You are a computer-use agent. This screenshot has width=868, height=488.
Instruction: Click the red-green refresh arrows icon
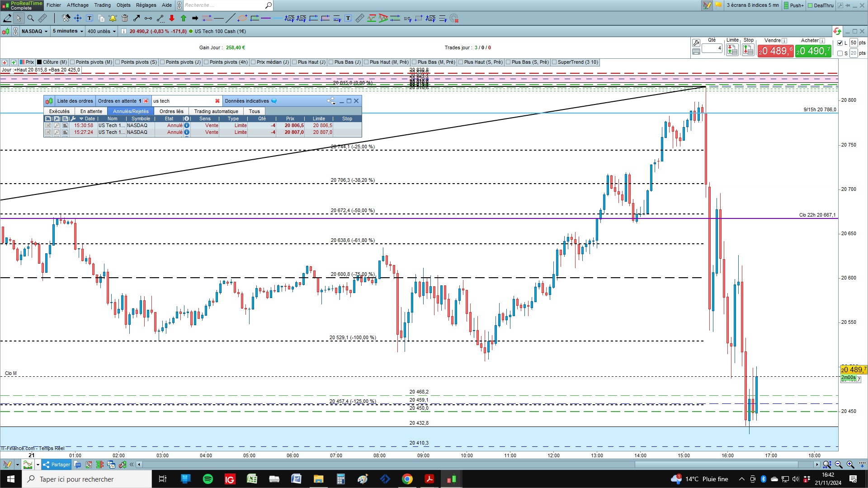(837, 31)
